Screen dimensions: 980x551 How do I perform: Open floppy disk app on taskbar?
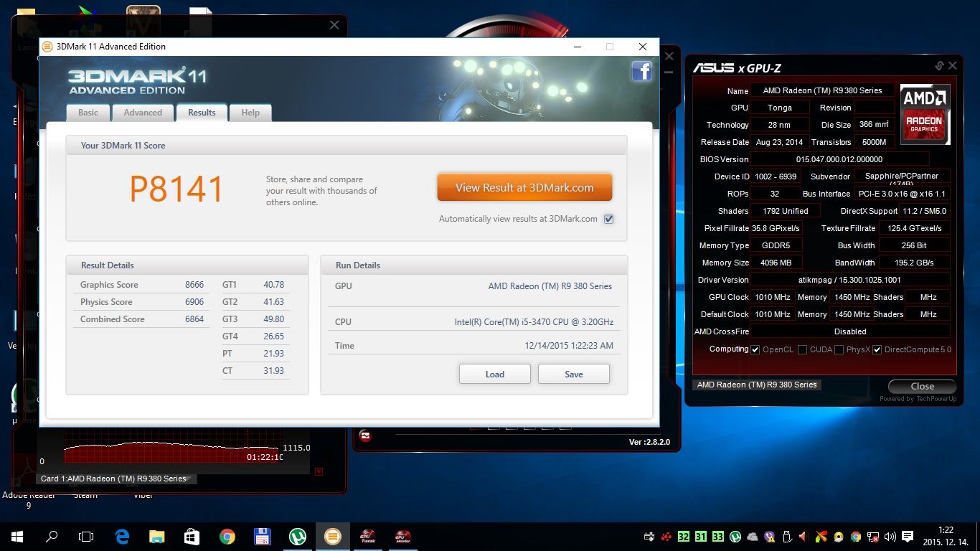[x=262, y=536]
